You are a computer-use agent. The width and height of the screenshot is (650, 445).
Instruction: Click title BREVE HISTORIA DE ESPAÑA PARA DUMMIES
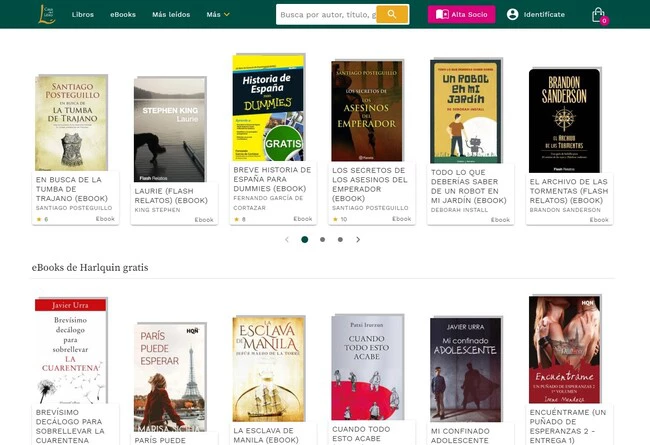pyautogui.click(x=270, y=179)
